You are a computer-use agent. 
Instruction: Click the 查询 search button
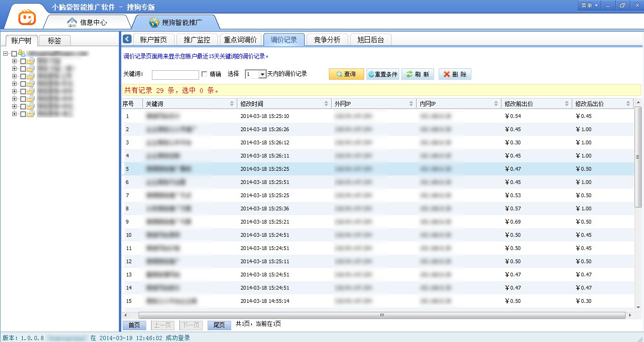coord(346,75)
